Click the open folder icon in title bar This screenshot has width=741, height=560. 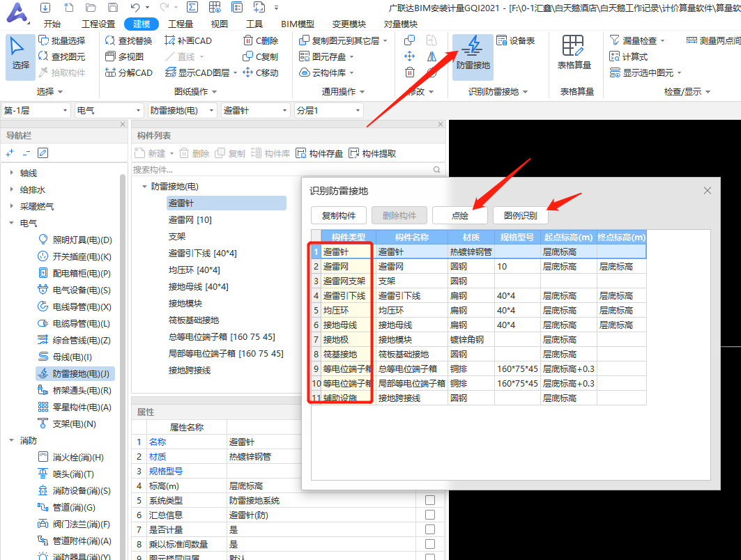91,8
